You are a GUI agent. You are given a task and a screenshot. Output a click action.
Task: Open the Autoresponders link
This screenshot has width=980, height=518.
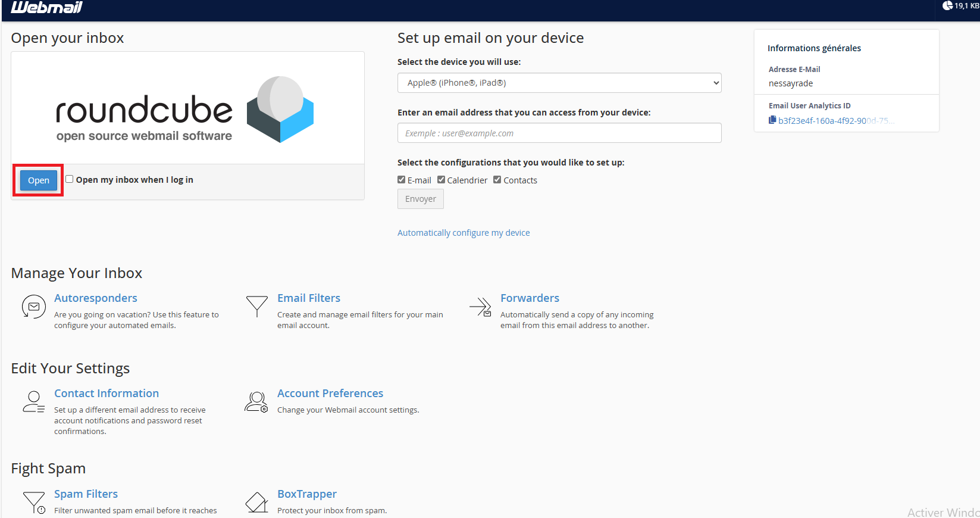pyautogui.click(x=96, y=298)
